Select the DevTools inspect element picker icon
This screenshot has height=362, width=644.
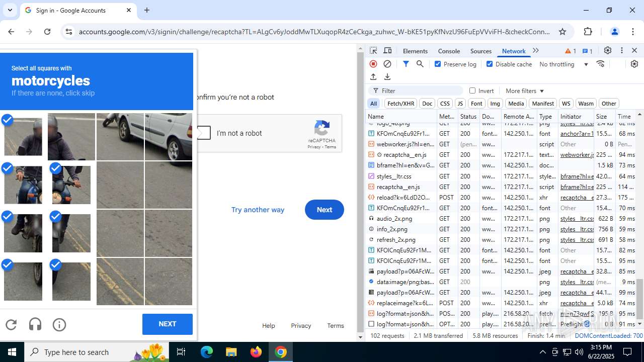click(x=373, y=51)
